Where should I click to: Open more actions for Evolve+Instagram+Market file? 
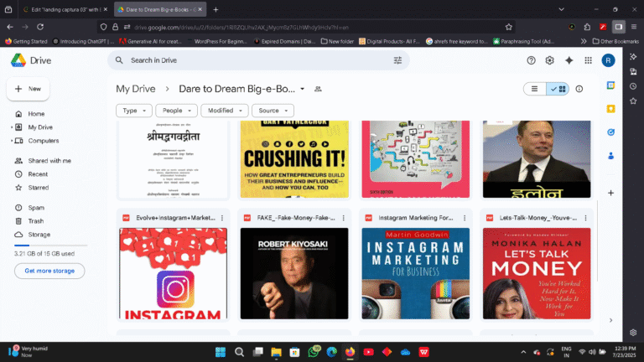(222, 218)
